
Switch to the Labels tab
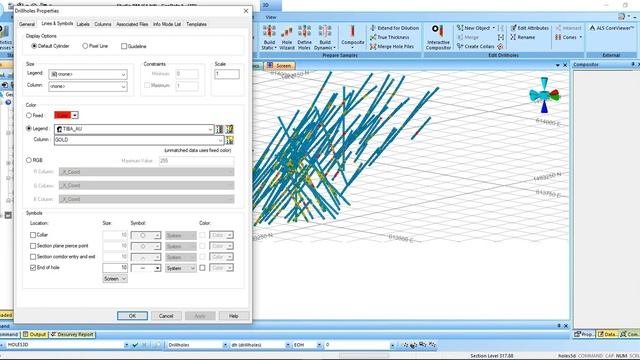point(83,24)
